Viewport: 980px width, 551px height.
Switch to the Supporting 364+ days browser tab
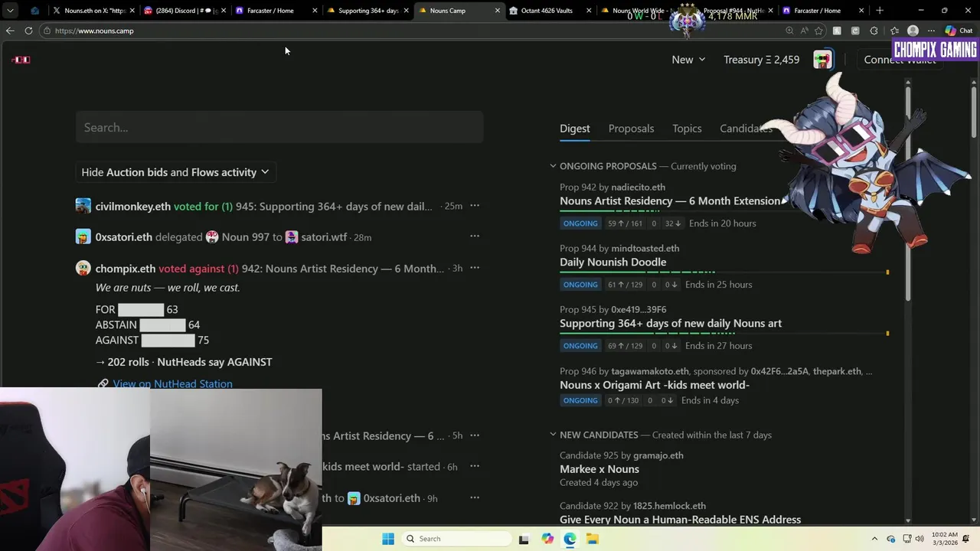367,11
